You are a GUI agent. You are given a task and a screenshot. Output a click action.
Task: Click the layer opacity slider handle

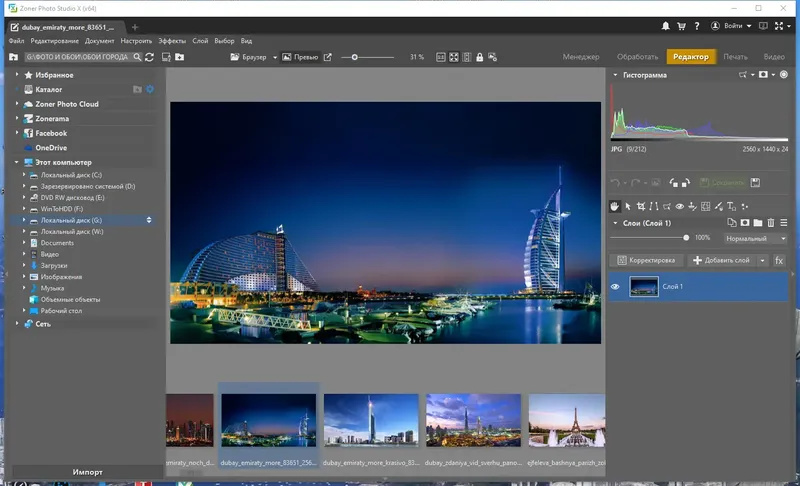(686, 238)
